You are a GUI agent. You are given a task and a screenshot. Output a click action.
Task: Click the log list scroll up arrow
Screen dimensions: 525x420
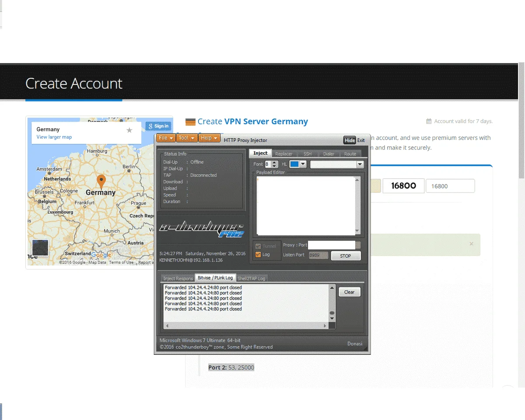[332, 288]
